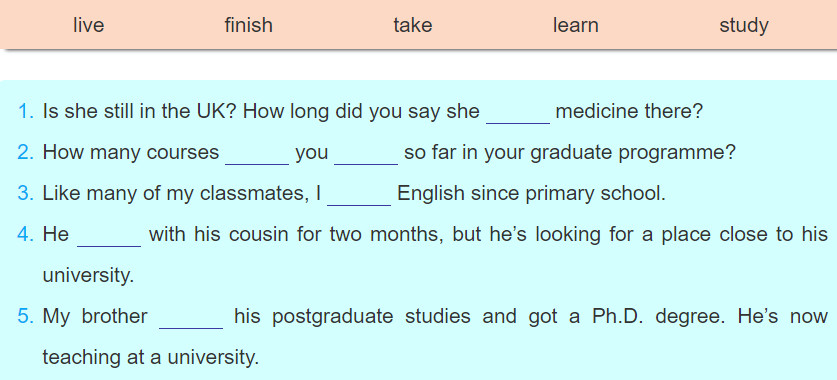Click question number 1
The width and height of the screenshot is (837, 380).
click(x=26, y=112)
